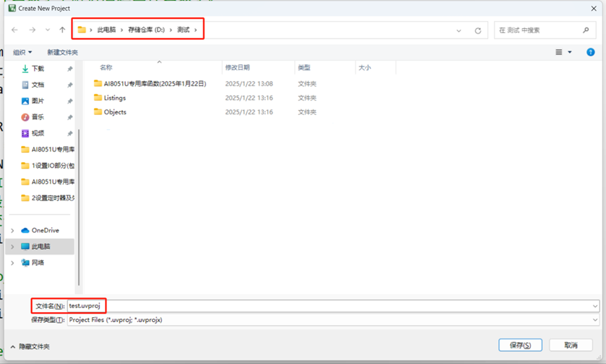Image resolution: width=606 pixels, height=364 pixels.
Task: Click the pin icon beside 视频
Action: [x=70, y=134]
